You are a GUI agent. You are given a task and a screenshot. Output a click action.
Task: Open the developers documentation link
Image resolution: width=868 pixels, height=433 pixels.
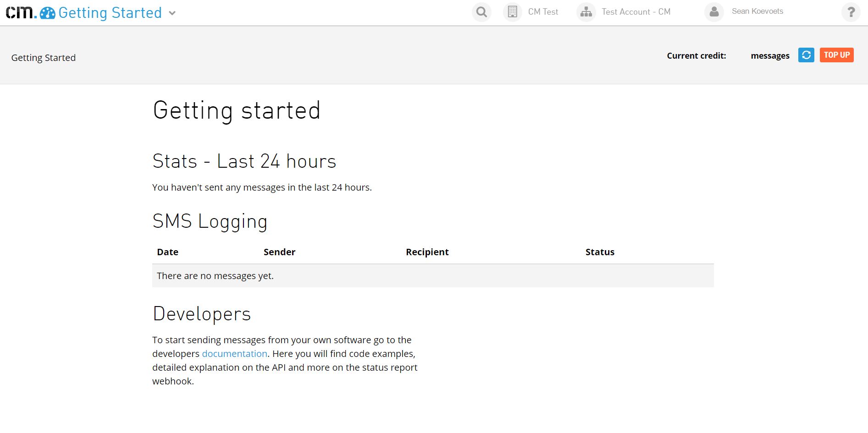[x=234, y=354]
